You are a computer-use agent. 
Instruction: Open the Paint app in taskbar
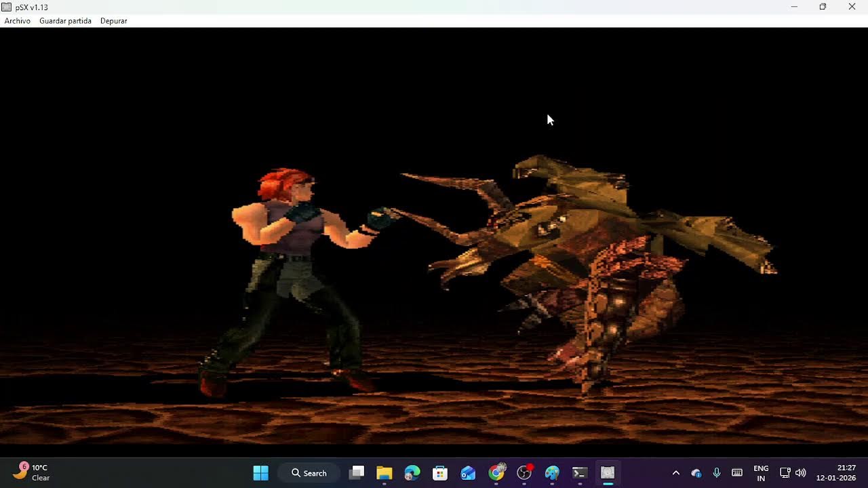click(552, 473)
